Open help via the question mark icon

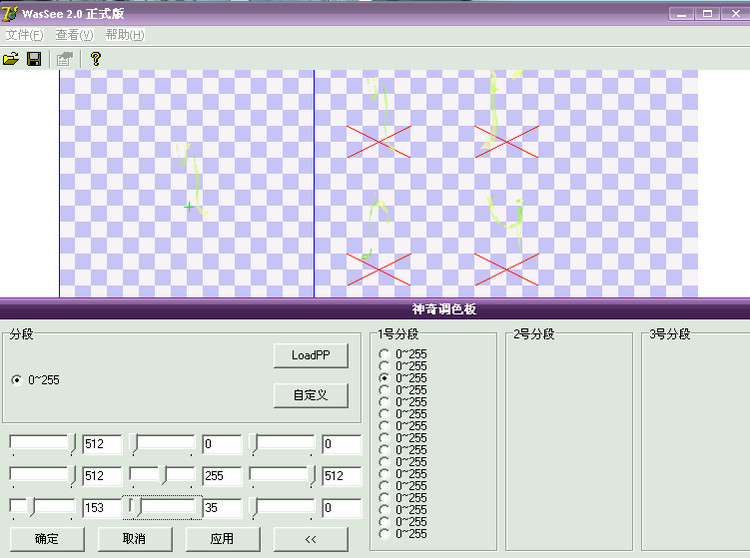click(x=96, y=59)
